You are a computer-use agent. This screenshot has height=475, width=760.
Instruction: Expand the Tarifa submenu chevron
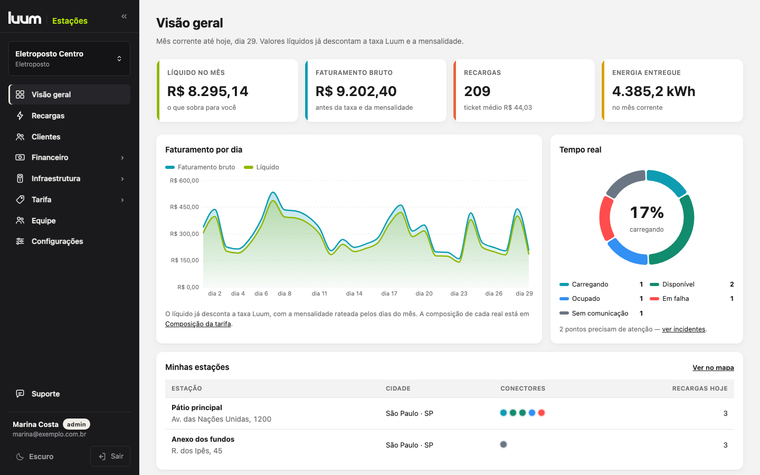122,199
